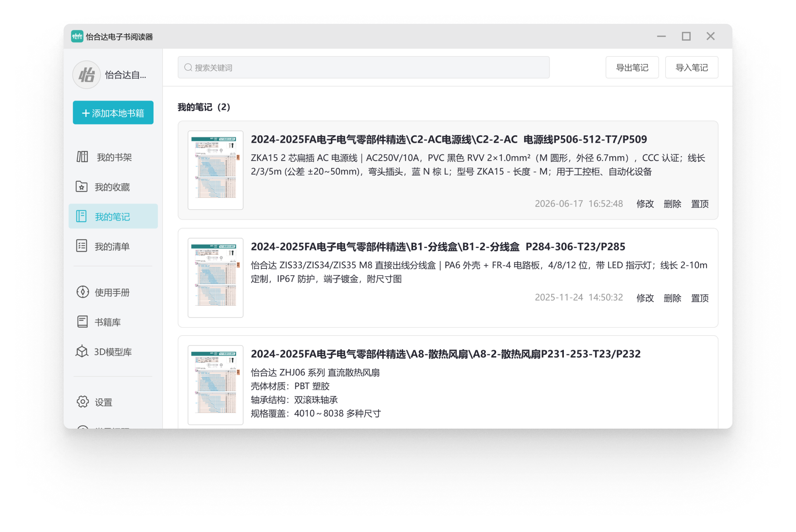Viewport: 796px width, 532px height.
Task: Open 我的书架 in the sidebar
Action: tap(113, 157)
